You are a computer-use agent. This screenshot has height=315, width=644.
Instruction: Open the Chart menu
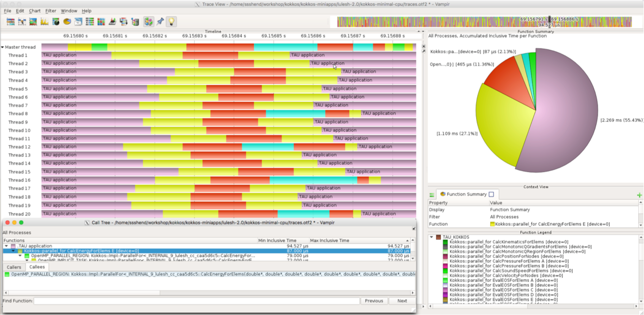[34, 11]
